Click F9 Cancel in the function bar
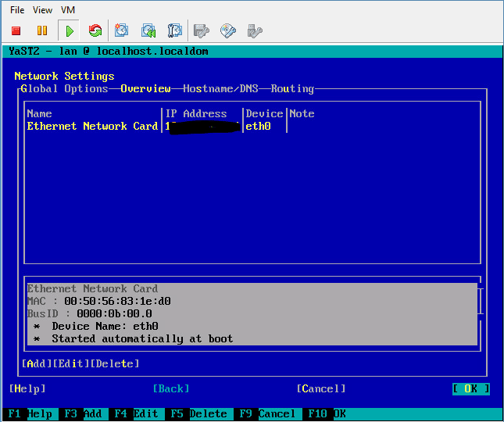504x422 pixels. click(267, 413)
